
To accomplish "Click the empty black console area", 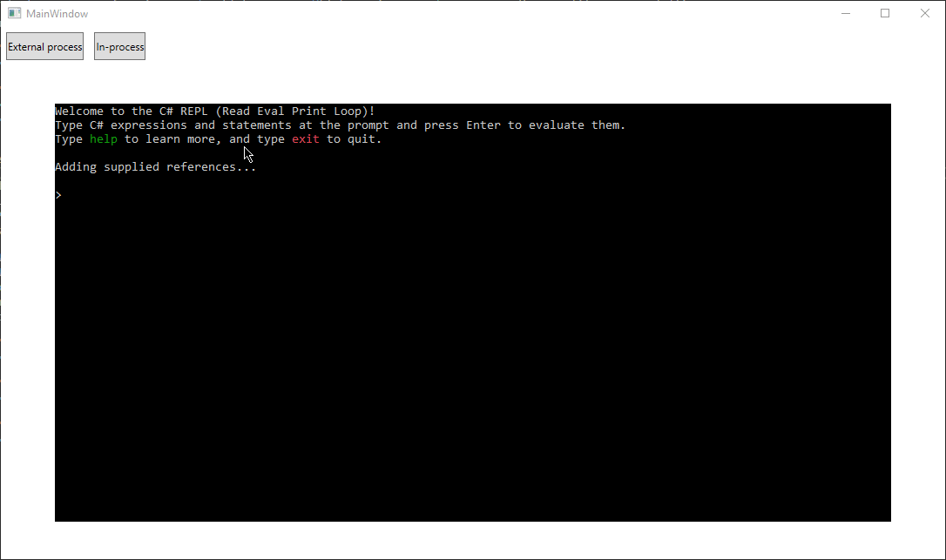I will (x=472, y=362).
